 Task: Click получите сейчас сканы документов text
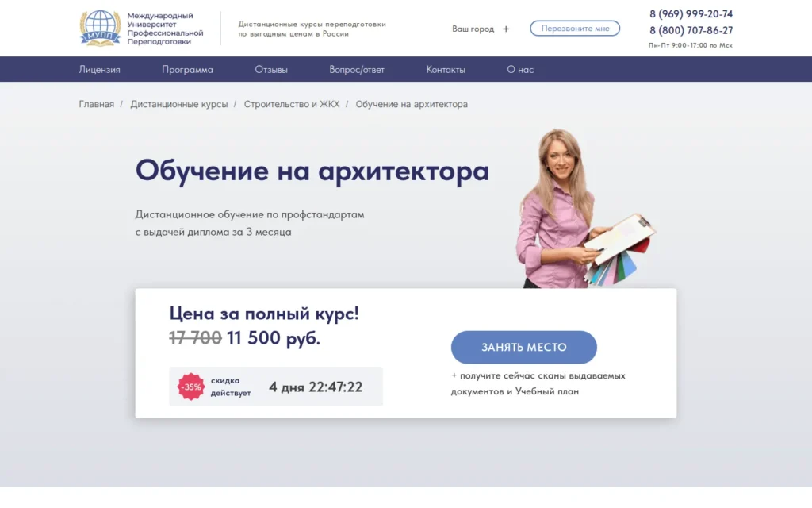point(538,383)
